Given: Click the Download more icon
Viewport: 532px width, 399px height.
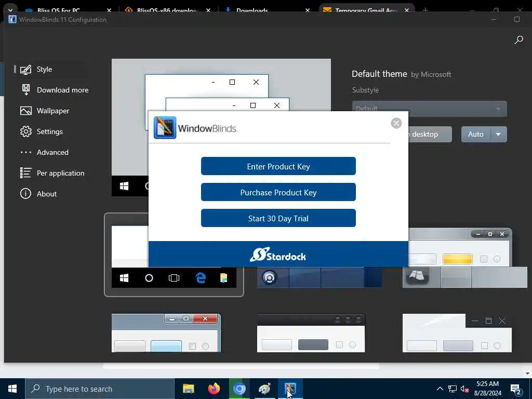Looking at the screenshot, I should click(x=26, y=90).
